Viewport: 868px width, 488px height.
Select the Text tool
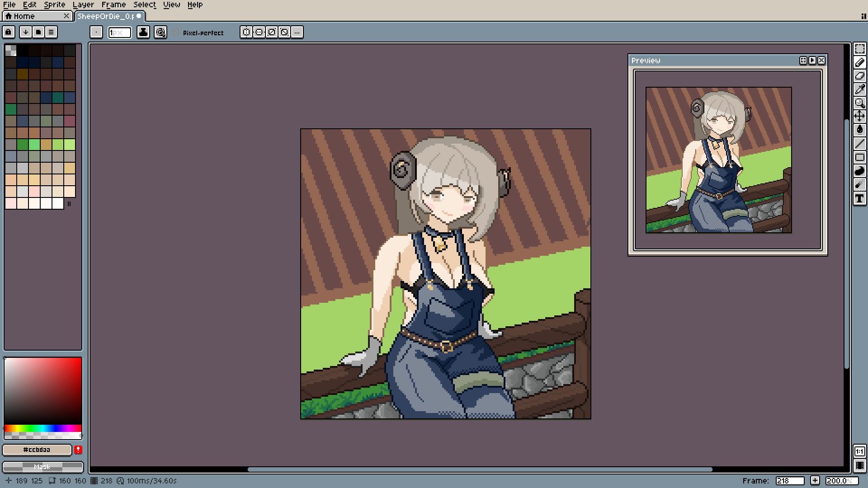coord(859,198)
